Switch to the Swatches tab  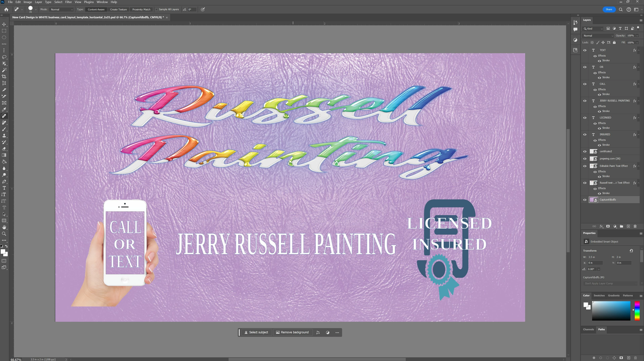599,296
